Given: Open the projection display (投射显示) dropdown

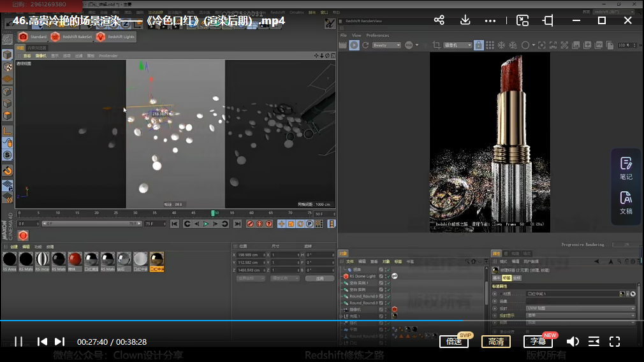Looking at the screenshot, I should [x=580, y=315].
